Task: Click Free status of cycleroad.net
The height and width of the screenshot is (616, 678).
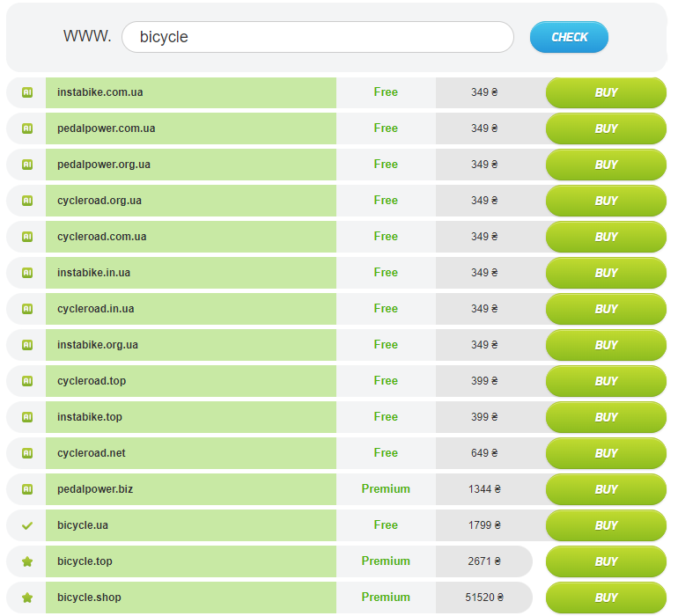Action: click(386, 453)
